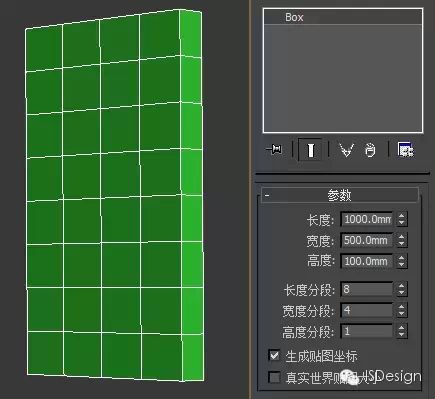This screenshot has height=399, width=435.
Task: Decrease 宽度 with spinner down arrow
Action: [x=402, y=244]
